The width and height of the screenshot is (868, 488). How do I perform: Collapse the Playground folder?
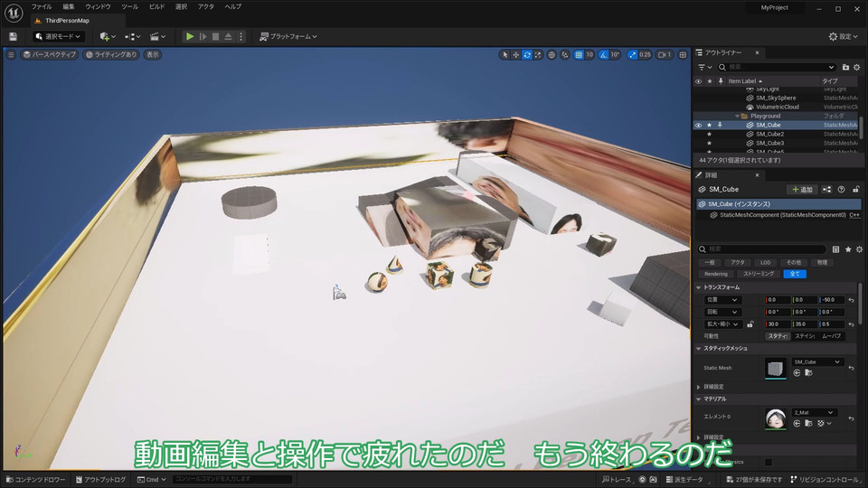pyautogui.click(x=738, y=117)
